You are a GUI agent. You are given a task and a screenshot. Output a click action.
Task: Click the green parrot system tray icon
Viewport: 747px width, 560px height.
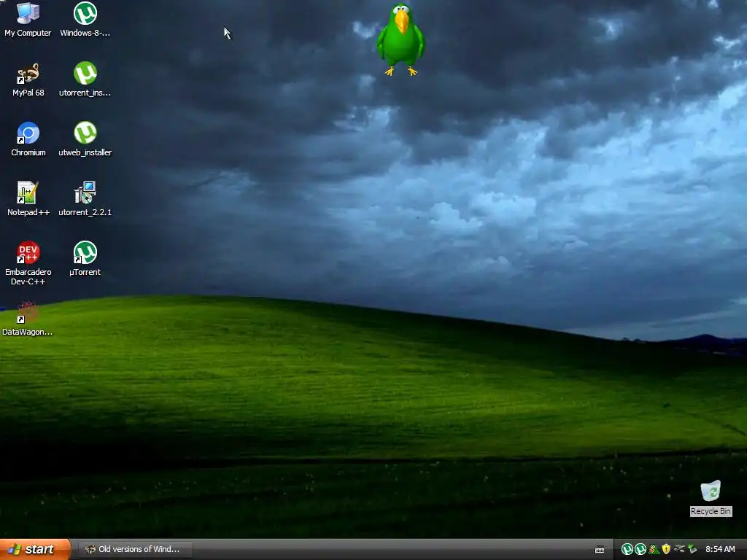[x=654, y=549]
